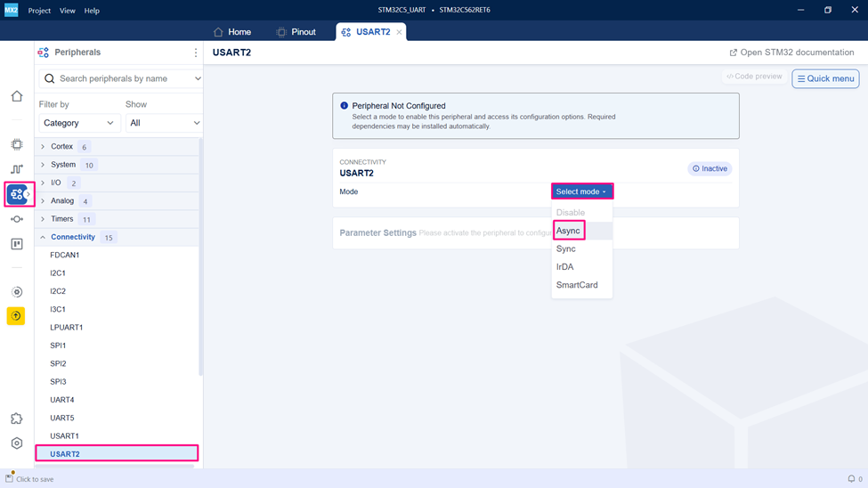Switch to the Pinout tab
This screenshot has width=868, height=488.
point(296,32)
